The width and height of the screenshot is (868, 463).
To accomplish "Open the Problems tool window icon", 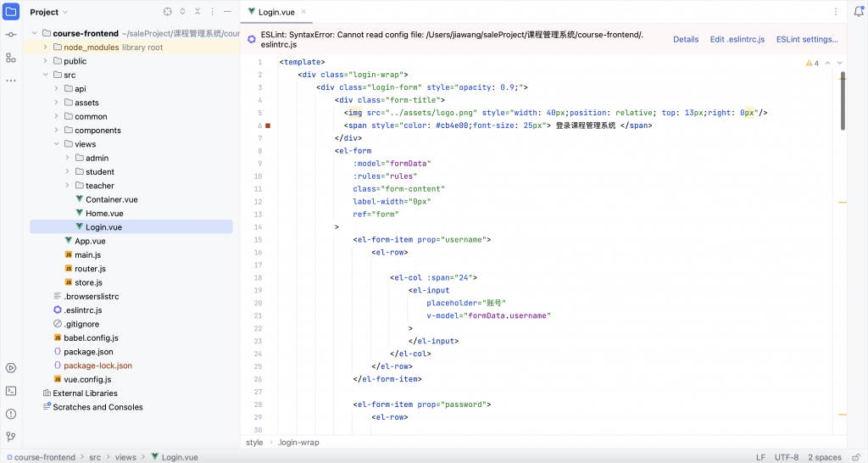I will pos(11,414).
